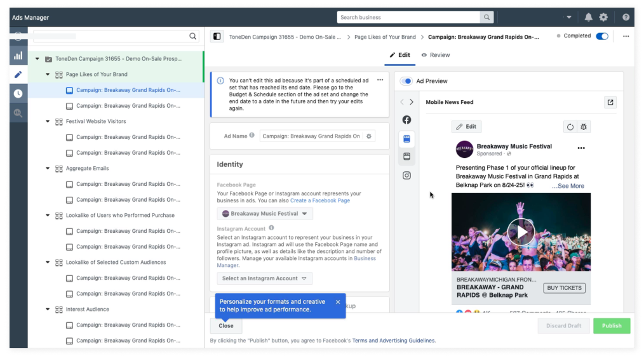Dismiss the personalize formats tooltip
The height and width of the screenshot is (359, 644).
pos(338,302)
